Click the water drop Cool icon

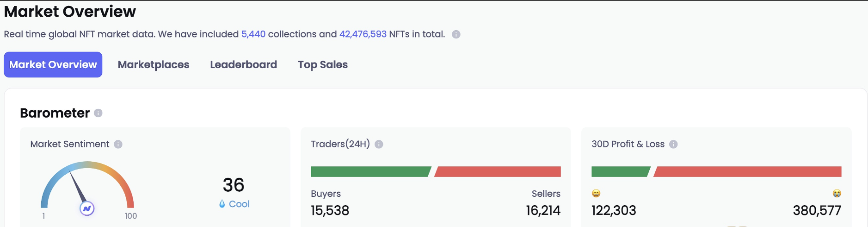(x=222, y=204)
